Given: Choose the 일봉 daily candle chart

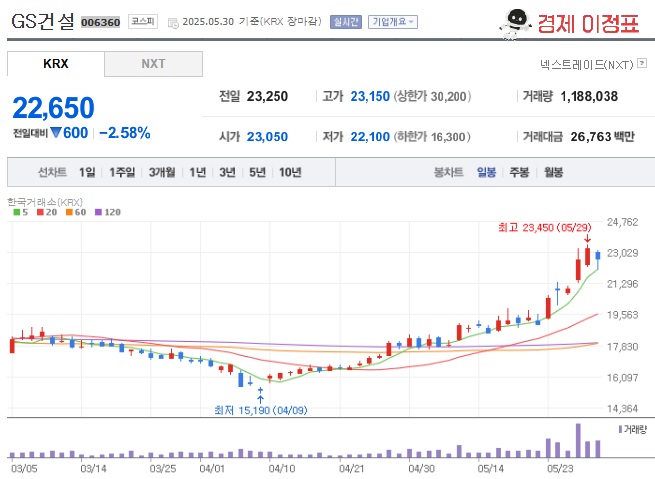Looking at the screenshot, I should click(x=486, y=172).
